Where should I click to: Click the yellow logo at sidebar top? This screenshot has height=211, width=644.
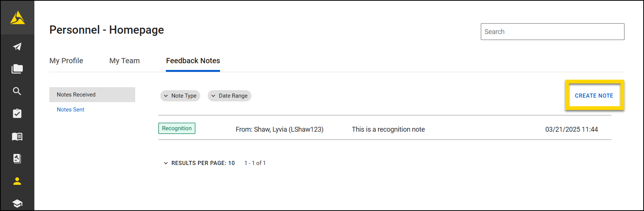(x=17, y=18)
